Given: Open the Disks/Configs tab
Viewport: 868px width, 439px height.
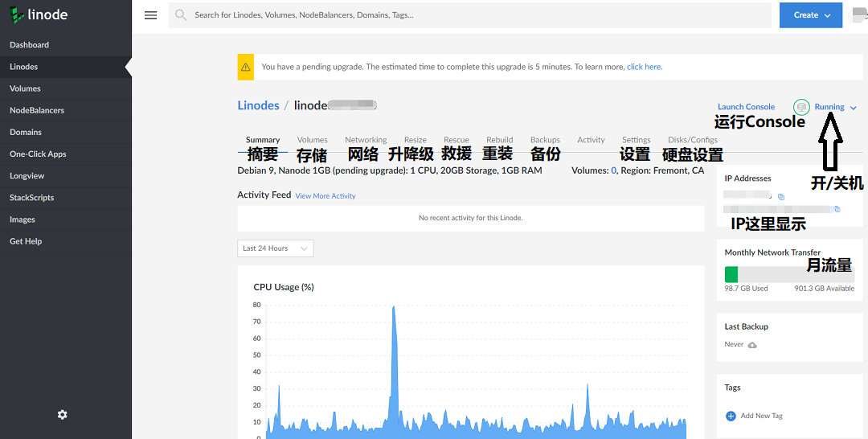Looking at the screenshot, I should 693,140.
